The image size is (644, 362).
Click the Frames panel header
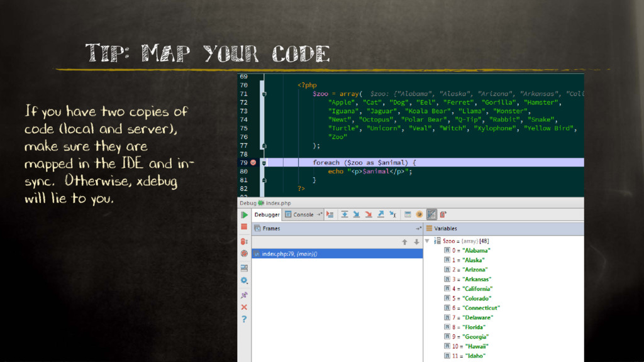pos(337,229)
